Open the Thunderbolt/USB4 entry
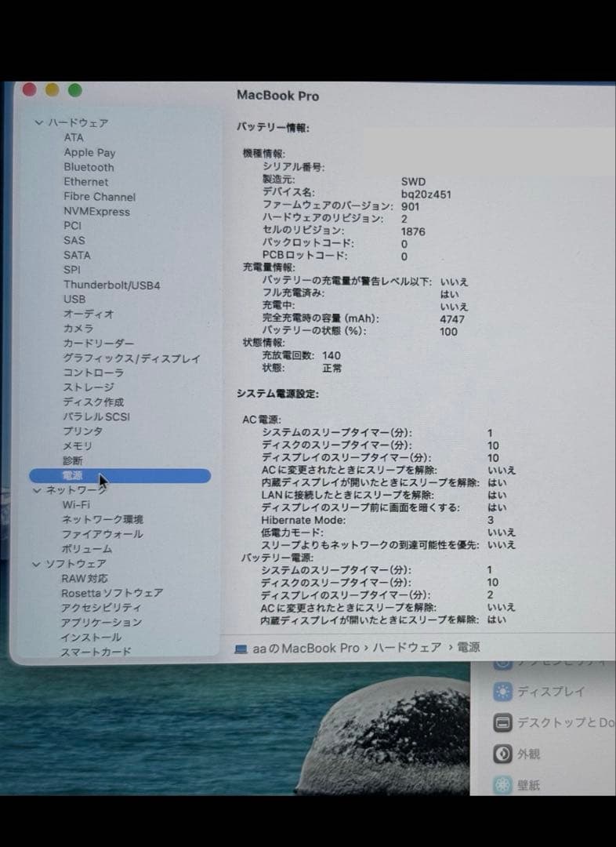616x847 pixels. (x=112, y=285)
